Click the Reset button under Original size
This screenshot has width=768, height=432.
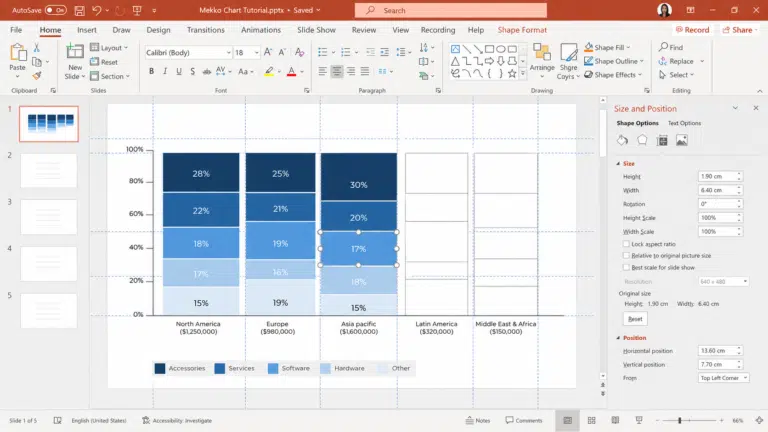(x=635, y=319)
